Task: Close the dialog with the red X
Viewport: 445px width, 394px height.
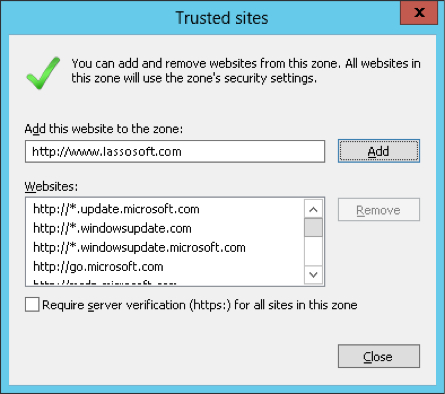Action: [x=419, y=13]
